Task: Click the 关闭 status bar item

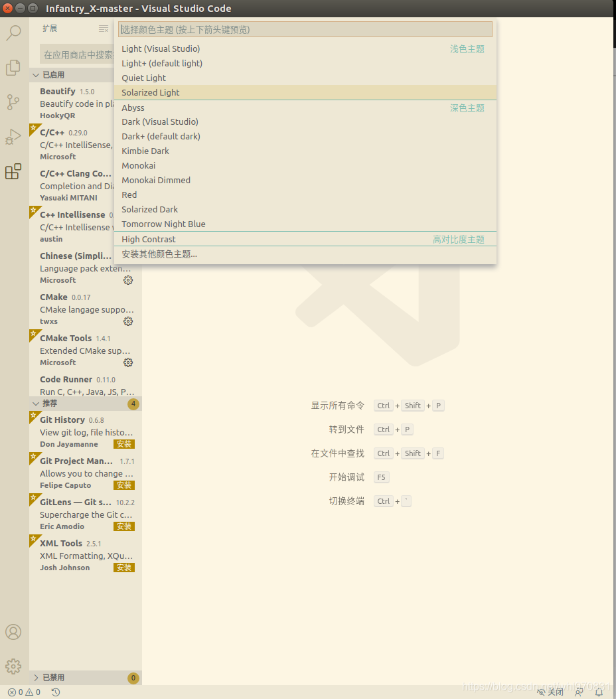Action: tap(550, 692)
